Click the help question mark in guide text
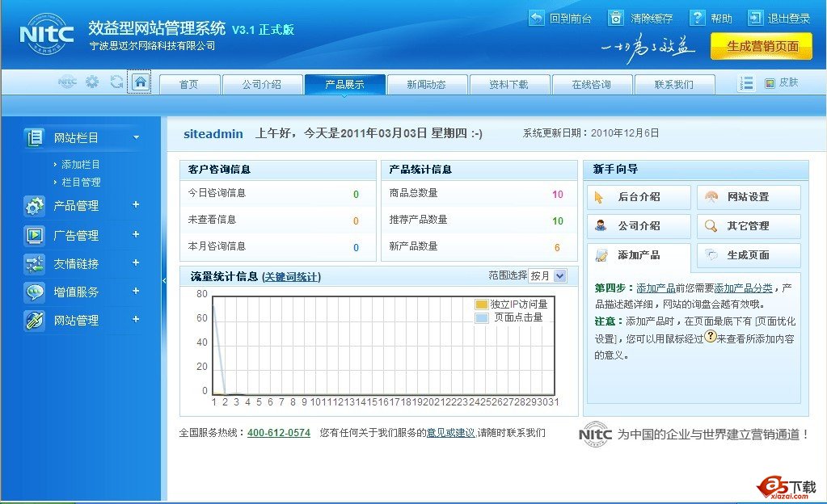This screenshot has height=504, width=827. coord(711,336)
